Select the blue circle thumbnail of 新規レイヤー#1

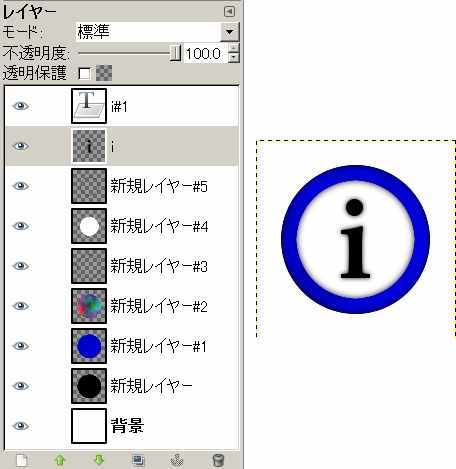89,346
